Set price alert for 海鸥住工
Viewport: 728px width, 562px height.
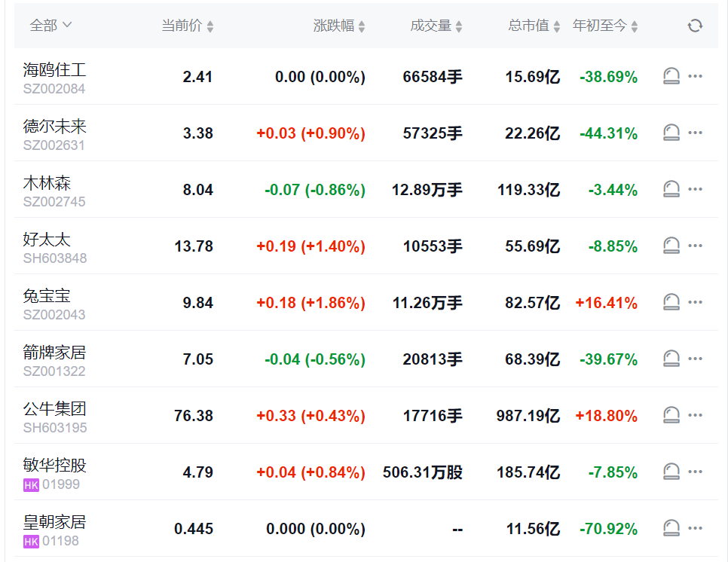point(671,76)
